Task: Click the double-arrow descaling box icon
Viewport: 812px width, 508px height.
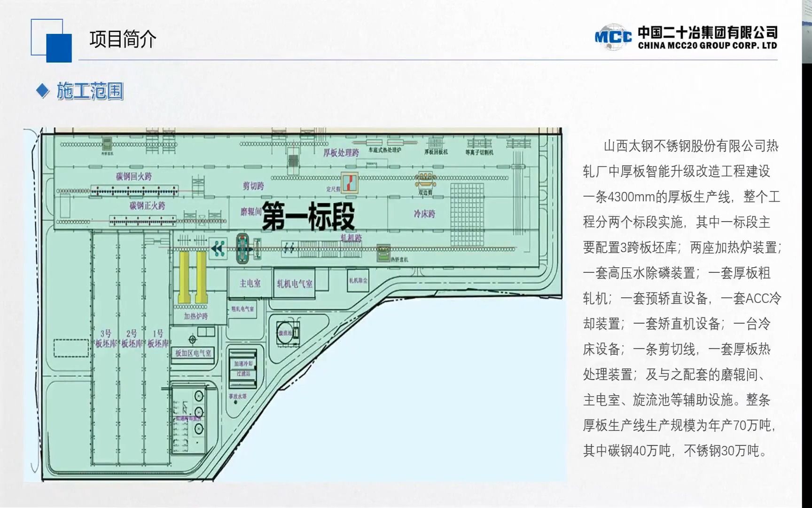Action: [218, 249]
